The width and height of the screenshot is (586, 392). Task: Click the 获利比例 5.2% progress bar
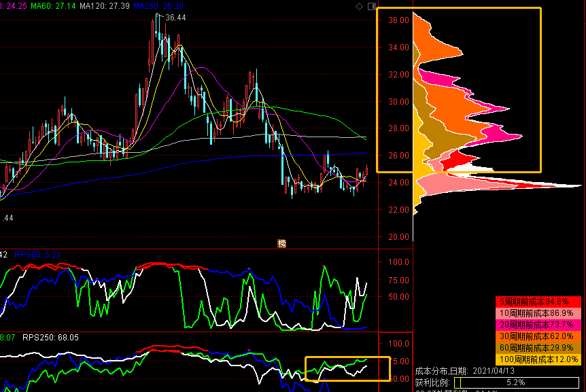click(517, 382)
